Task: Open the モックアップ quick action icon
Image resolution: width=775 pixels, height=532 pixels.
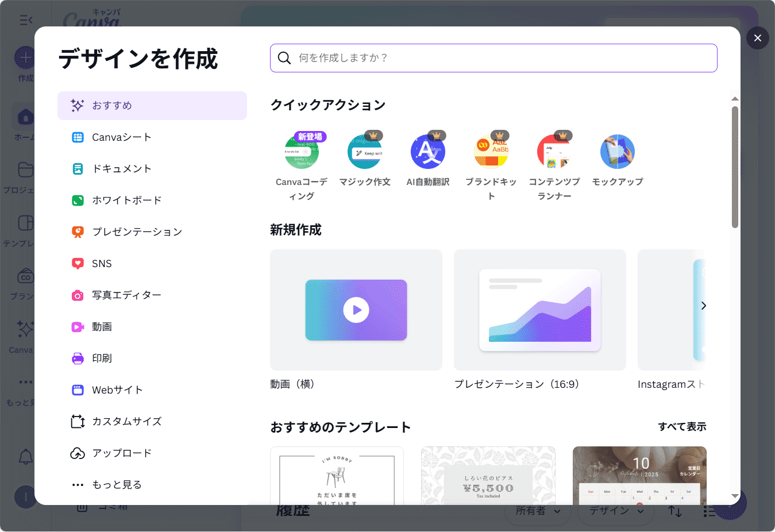Action: coord(618,152)
